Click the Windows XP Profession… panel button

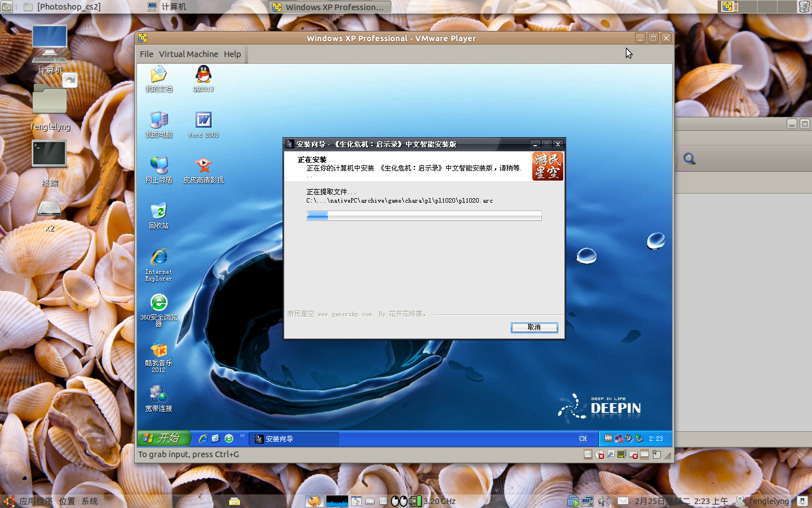(329, 7)
